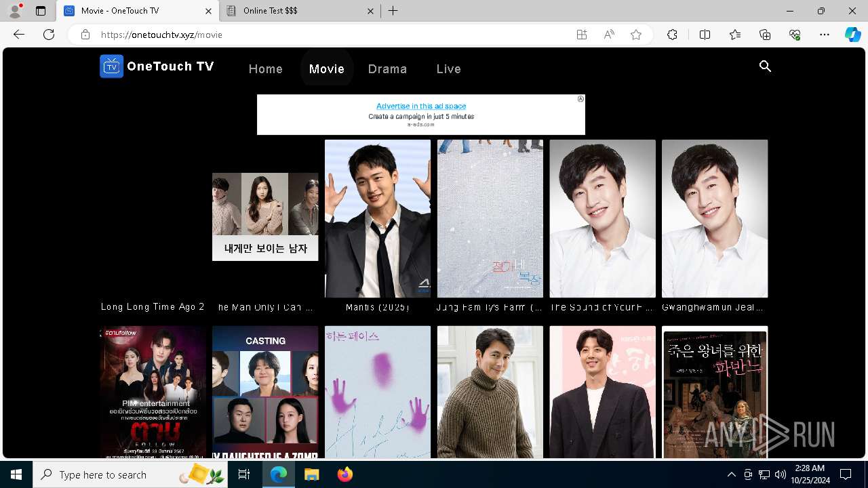This screenshot has width=868, height=488.
Task: Open the Extensions puzzle icon
Action: coord(672,35)
